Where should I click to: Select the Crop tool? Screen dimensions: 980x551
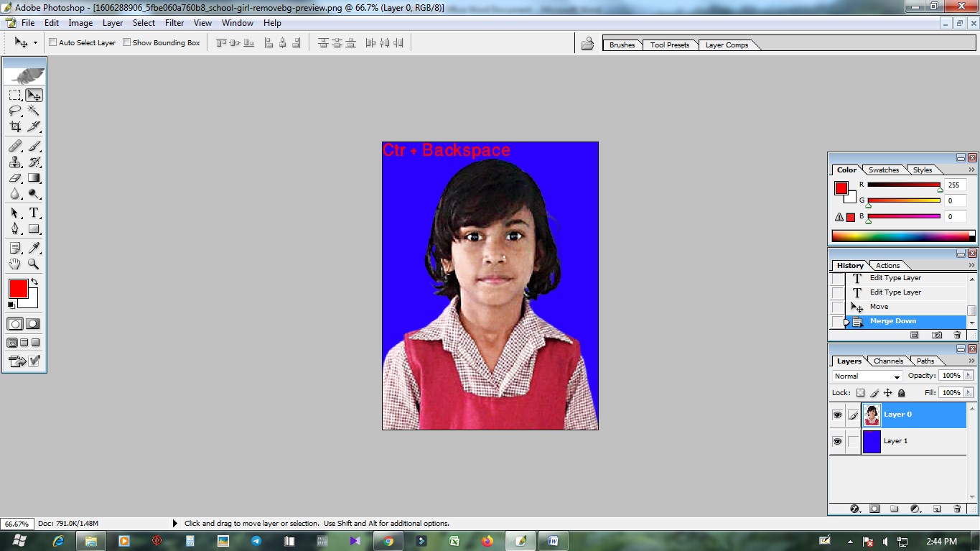click(15, 126)
